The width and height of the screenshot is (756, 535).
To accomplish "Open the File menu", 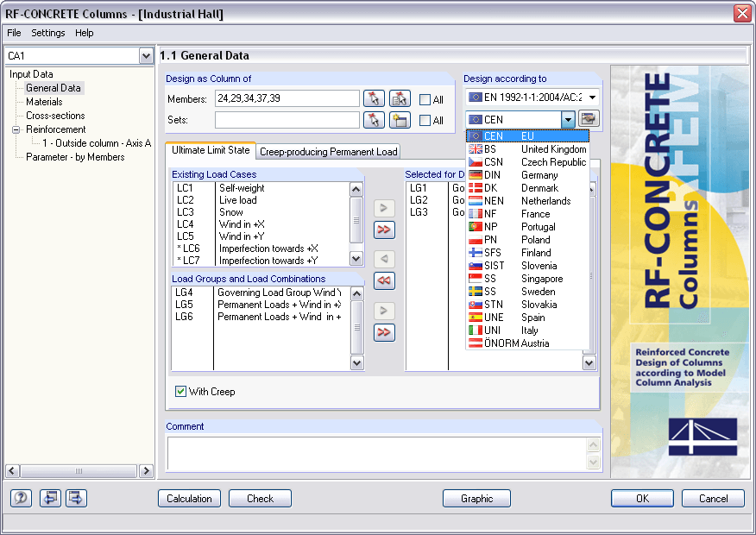I will [x=14, y=33].
